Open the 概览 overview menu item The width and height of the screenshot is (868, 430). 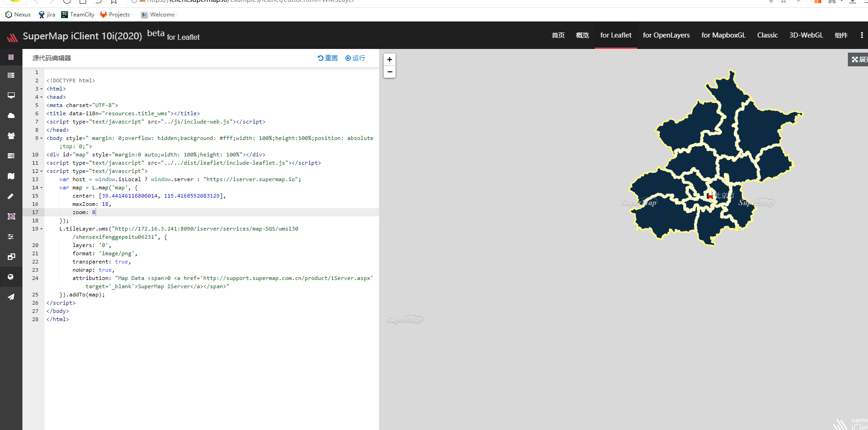click(x=582, y=35)
